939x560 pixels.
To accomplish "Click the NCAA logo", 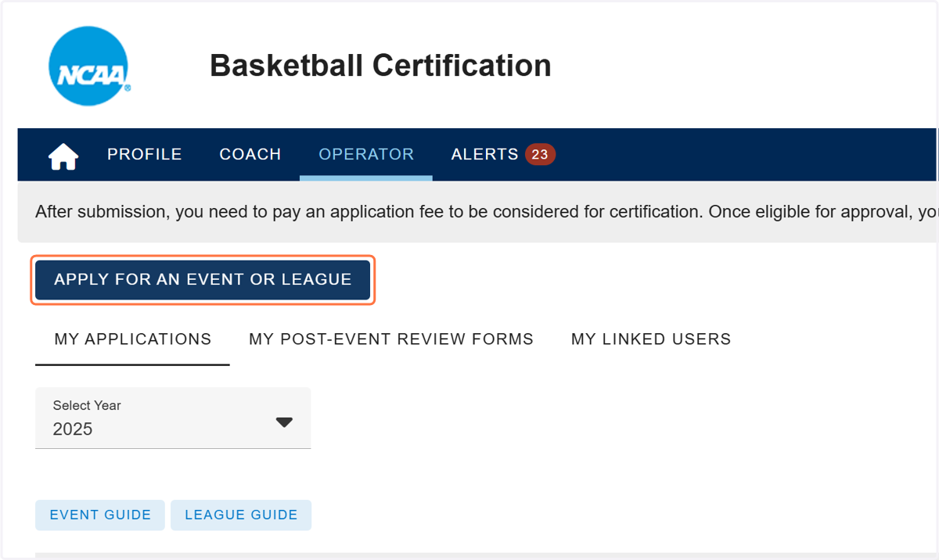I will (88, 66).
